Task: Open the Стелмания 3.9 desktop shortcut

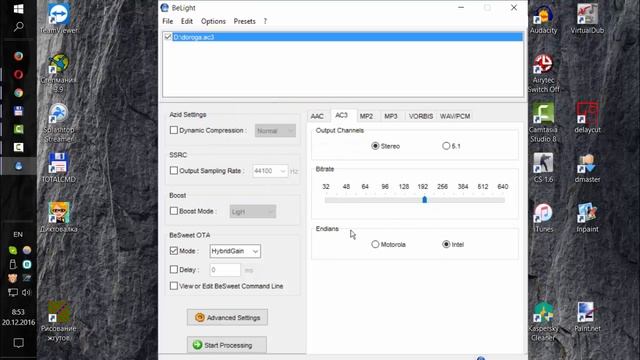Action: [x=59, y=73]
